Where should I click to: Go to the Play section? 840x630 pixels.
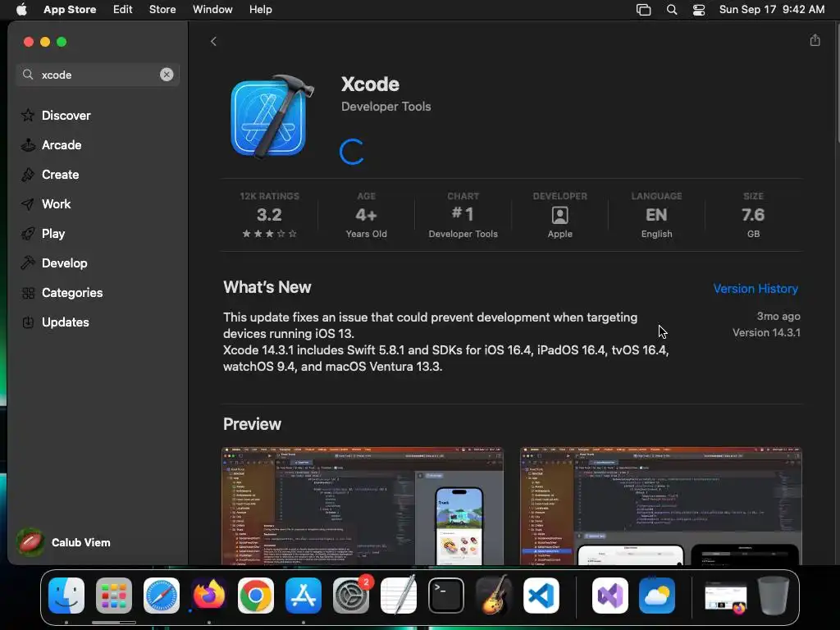53,234
